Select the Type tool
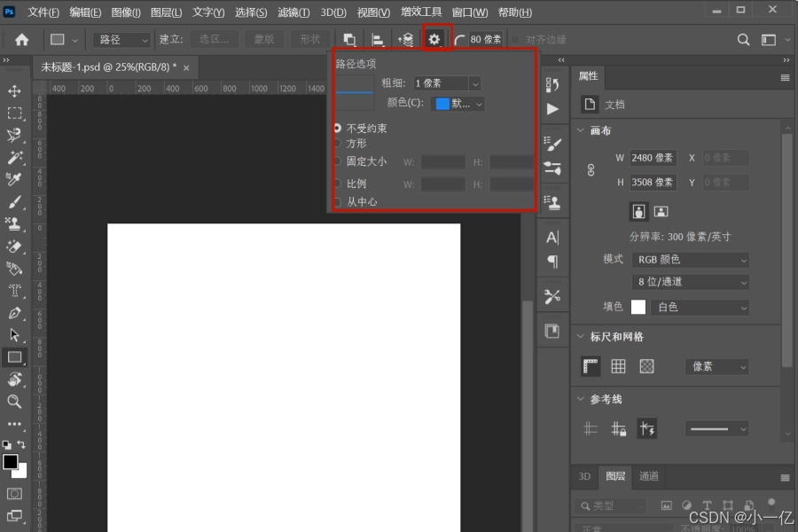Image resolution: width=798 pixels, height=532 pixels. (x=14, y=291)
